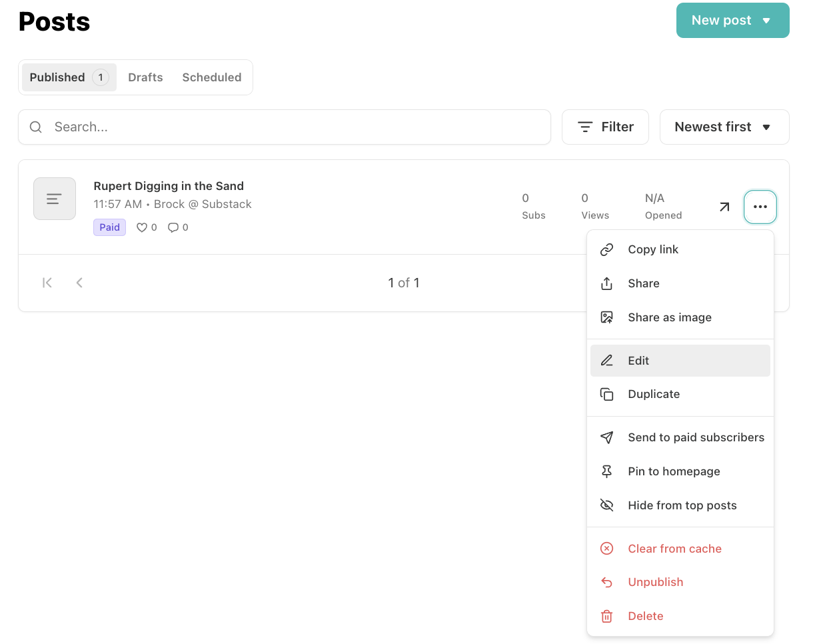
Task: Open the post thumbnail placeholder icon
Action: [55, 199]
